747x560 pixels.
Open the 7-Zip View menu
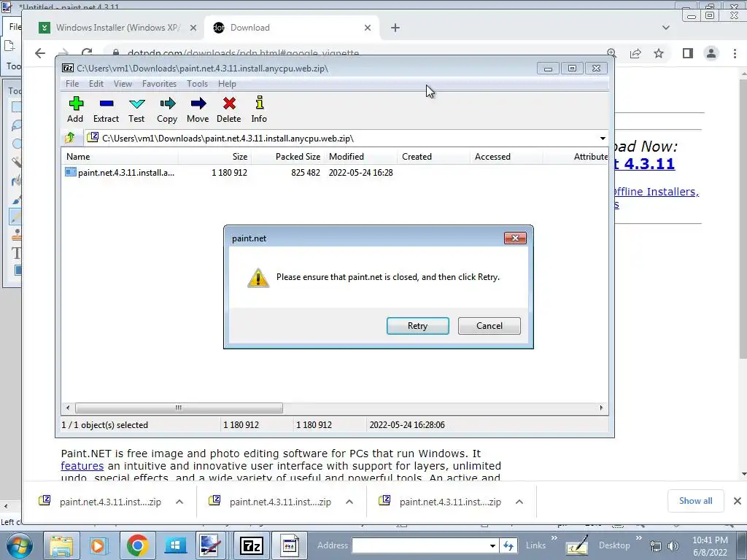point(123,84)
